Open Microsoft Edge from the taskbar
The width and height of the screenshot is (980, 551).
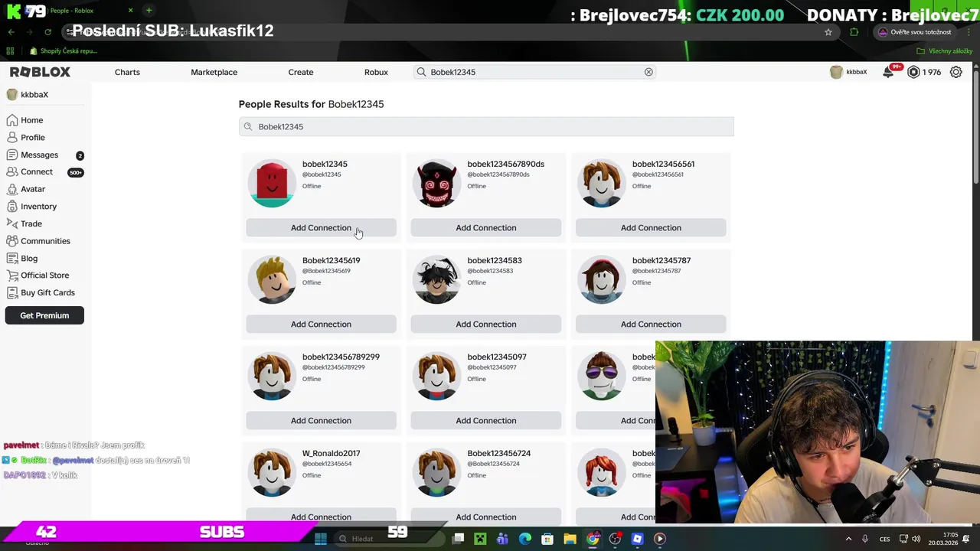tap(525, 539)
